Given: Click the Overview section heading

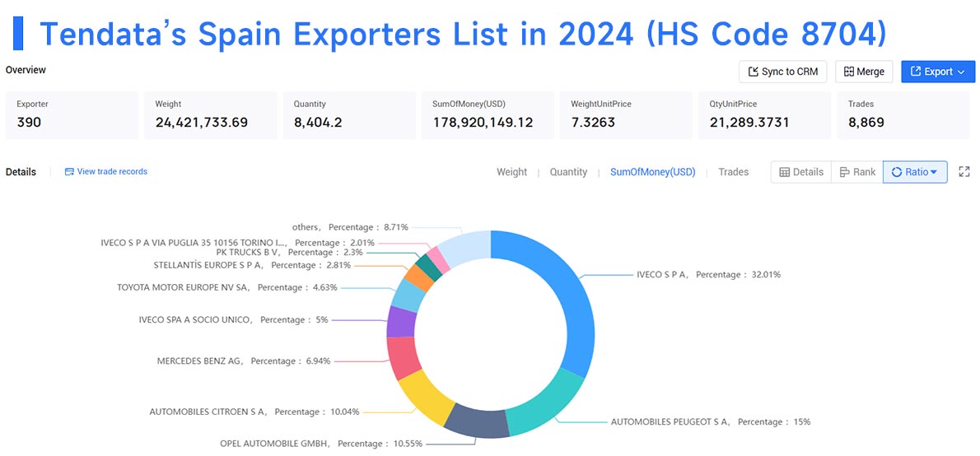Looking at the screenshot, I should 26,70.
